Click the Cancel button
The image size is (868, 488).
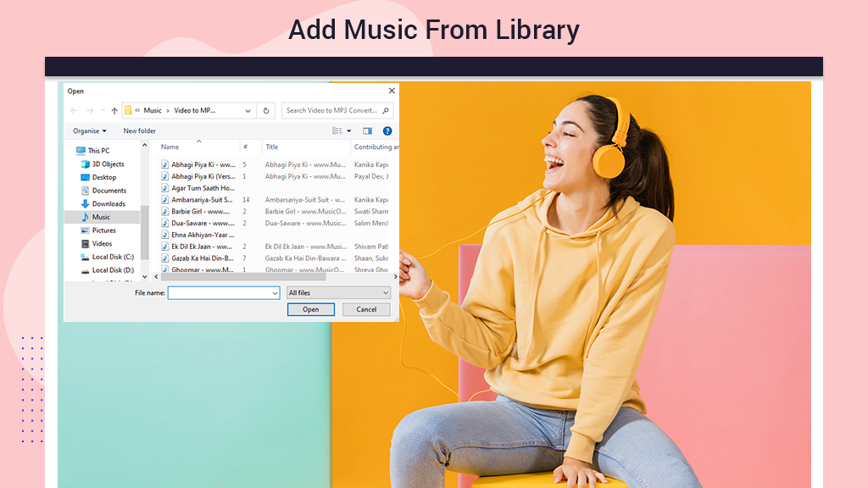click(366, 309)
